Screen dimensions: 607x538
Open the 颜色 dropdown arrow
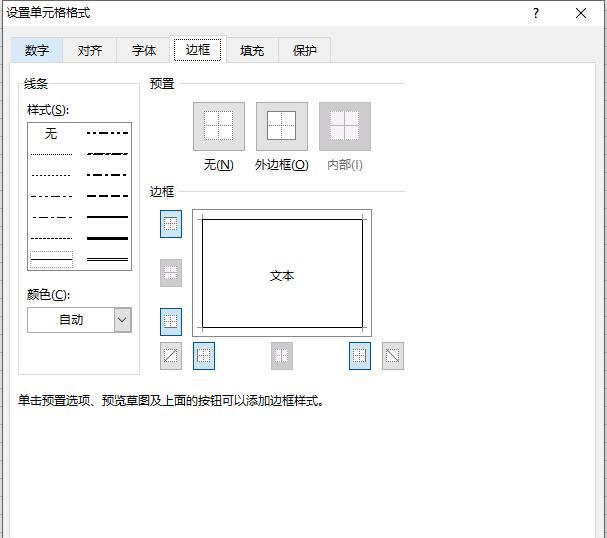(122, 320)
